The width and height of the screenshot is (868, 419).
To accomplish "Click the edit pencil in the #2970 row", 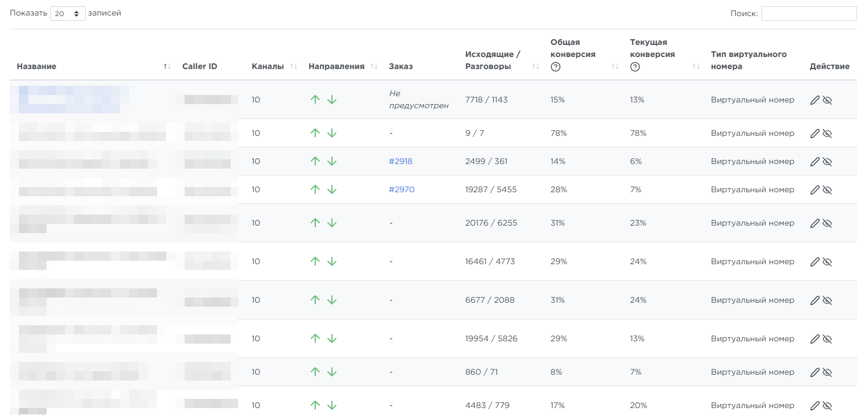I will coord(815,190).
